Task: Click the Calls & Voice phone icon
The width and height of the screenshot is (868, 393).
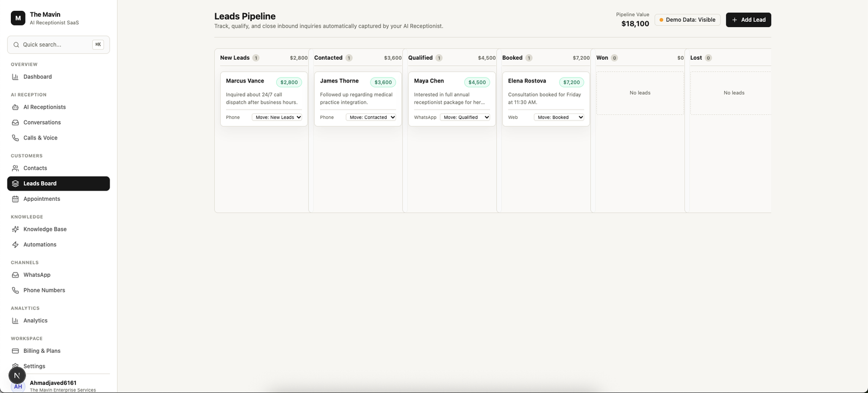Action: pos(15,138)
